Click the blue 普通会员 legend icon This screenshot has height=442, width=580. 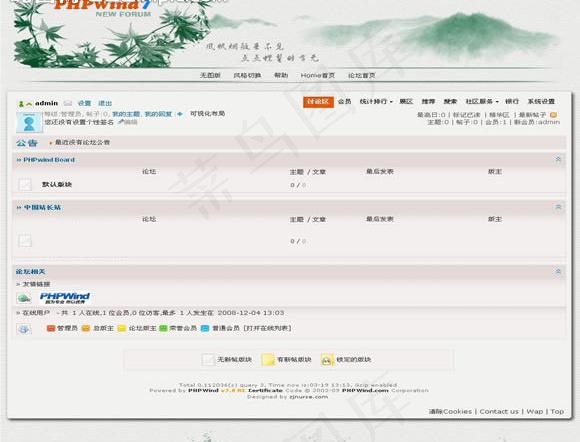click(205, 328)
